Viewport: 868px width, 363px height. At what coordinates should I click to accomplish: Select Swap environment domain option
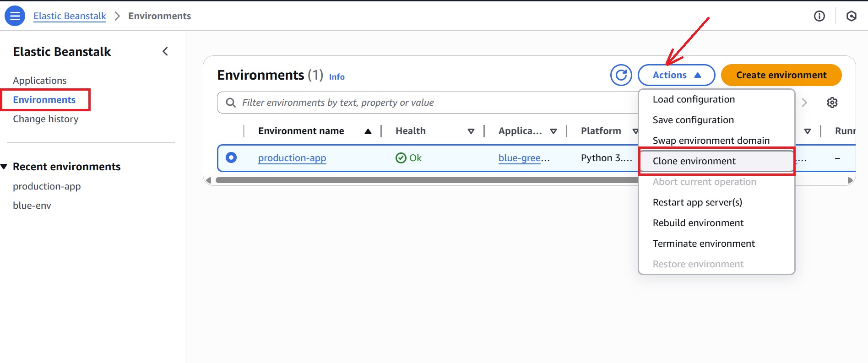click(x=711, y=141)
